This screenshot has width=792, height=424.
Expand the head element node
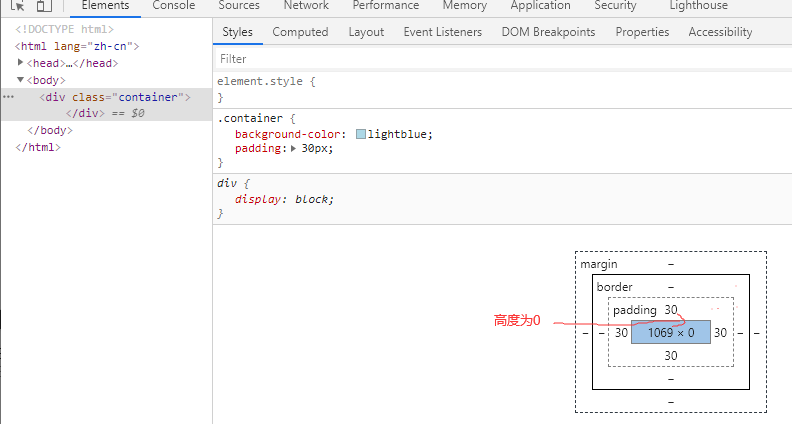click(21, 62)
